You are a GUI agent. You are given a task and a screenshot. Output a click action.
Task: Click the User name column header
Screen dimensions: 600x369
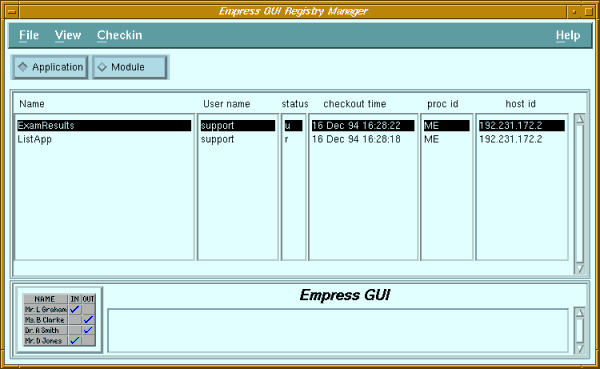(x=227, y=104)
